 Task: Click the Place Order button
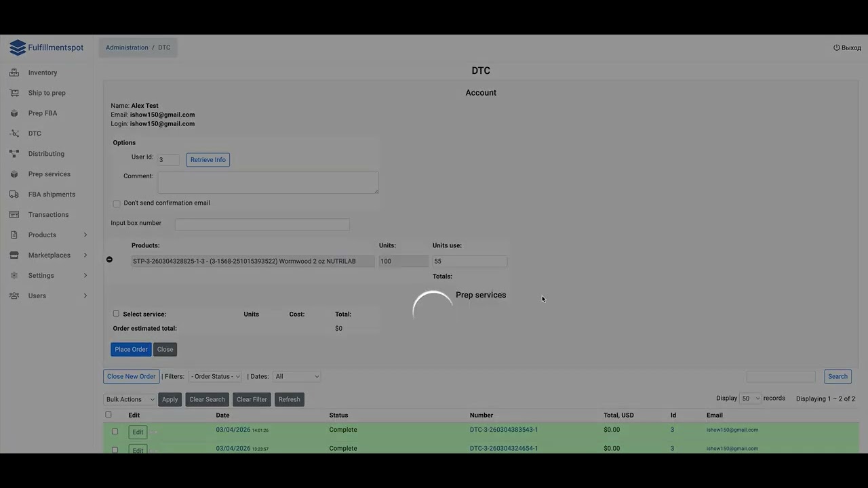131,350
